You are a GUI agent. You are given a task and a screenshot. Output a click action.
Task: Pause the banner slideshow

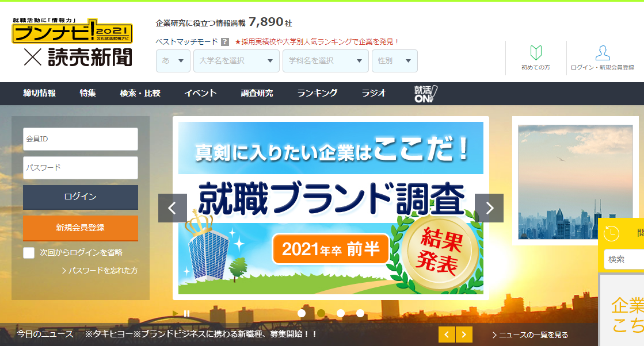pos(187,314)
